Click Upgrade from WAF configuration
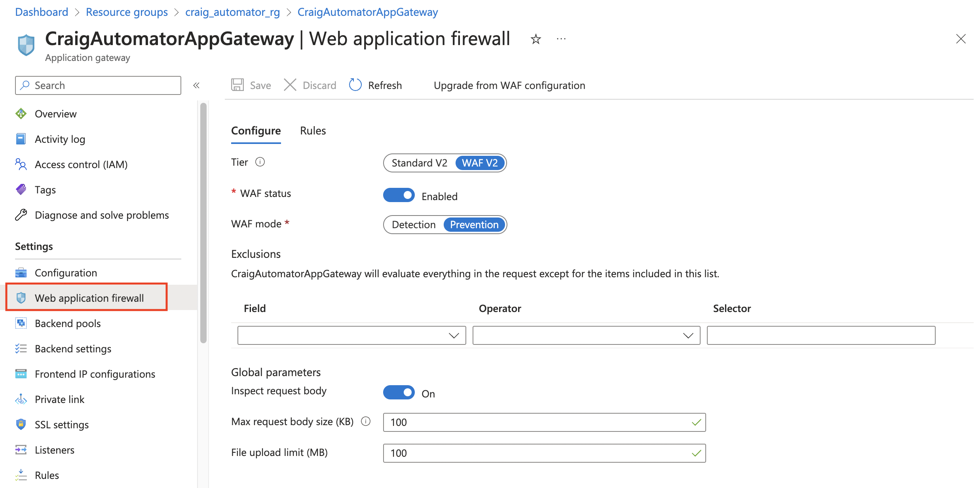 click(509, 85)
